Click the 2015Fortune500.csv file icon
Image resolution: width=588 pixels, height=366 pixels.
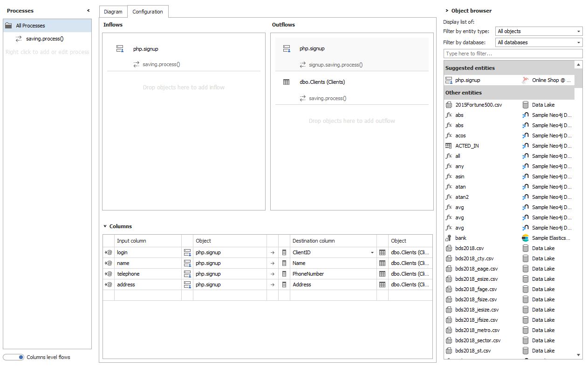pyautogui.click(x=449, y=105)
